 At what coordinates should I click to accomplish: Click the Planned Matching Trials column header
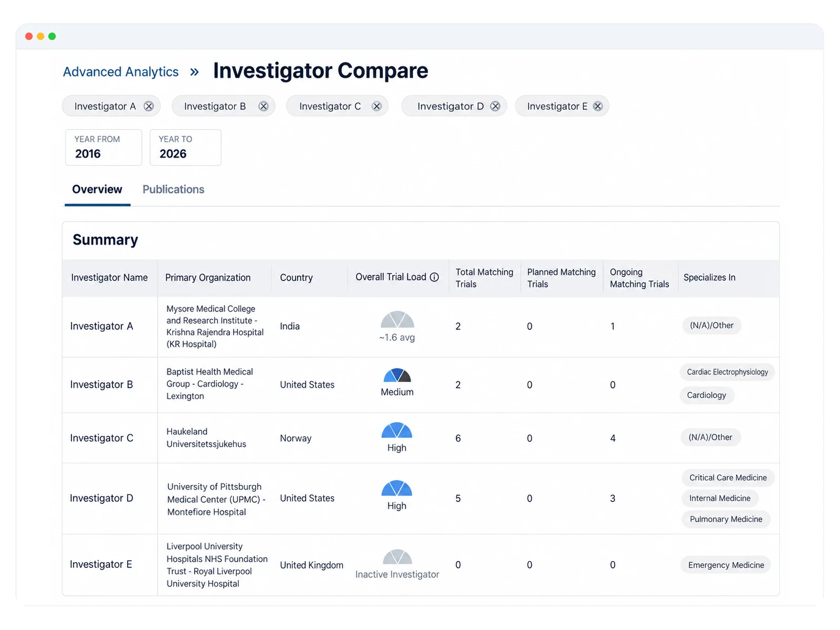coord(561,278)
